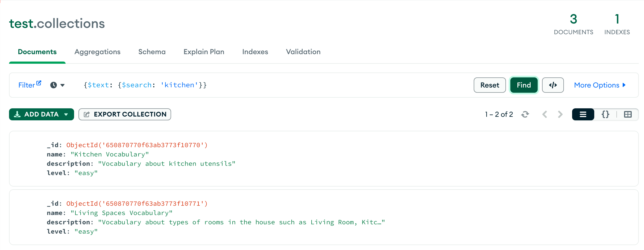Click the Find button
Image resolution: width=644 pixels, height=250 pixels.
(x=524, y=85)
